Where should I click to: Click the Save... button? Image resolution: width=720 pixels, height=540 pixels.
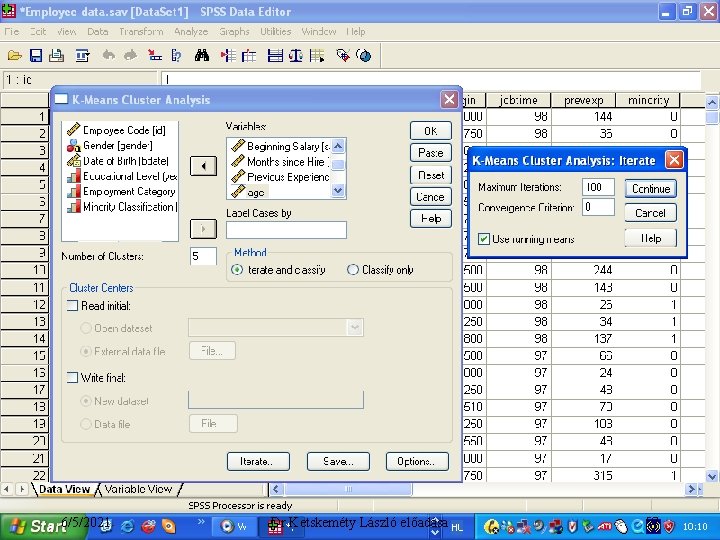[x=338, y=461]
